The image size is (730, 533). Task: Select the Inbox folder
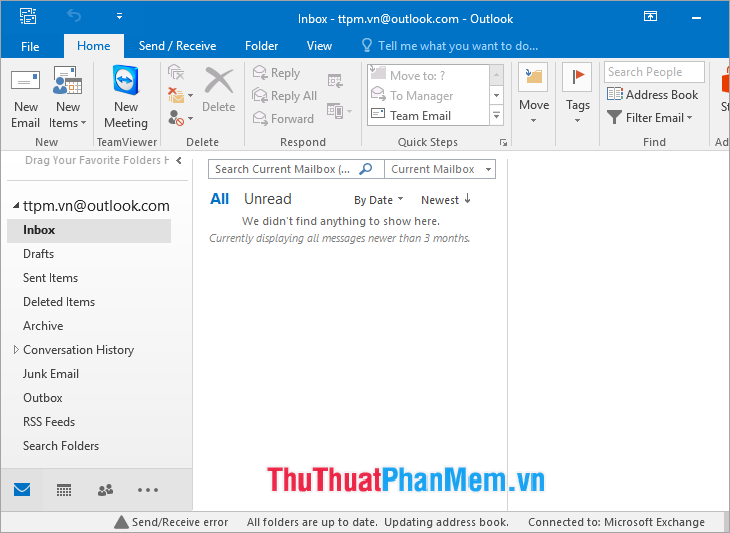tap(89, 230)
